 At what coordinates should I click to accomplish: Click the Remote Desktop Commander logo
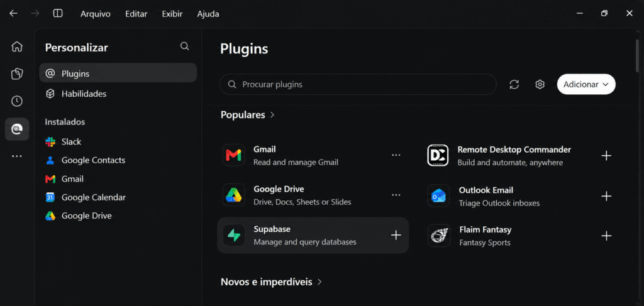438,155
